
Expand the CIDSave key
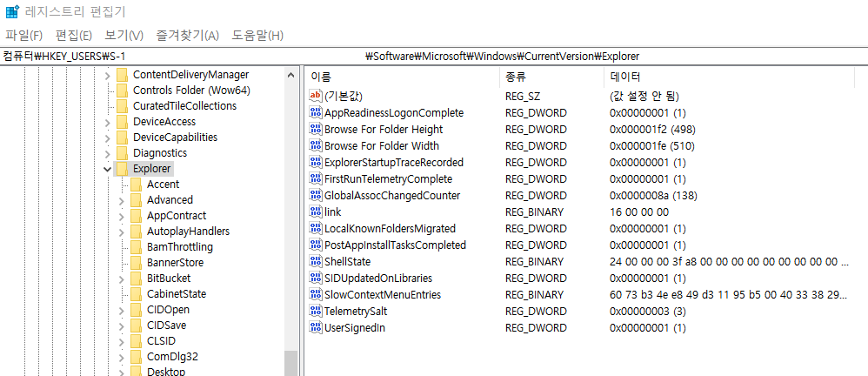[122, 325]
